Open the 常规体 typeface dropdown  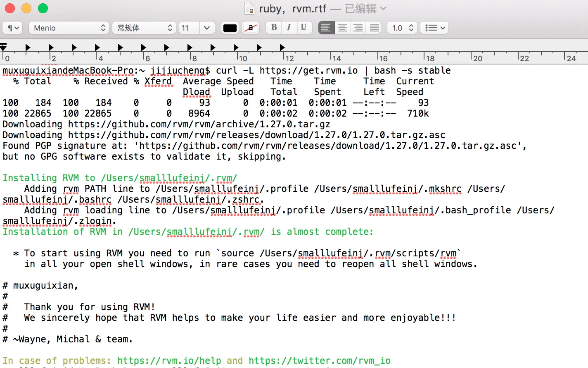[144, 28]
